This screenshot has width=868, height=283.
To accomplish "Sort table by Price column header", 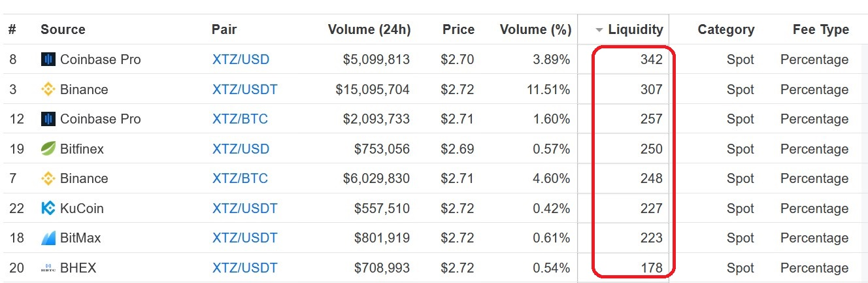I will point(458,29).
